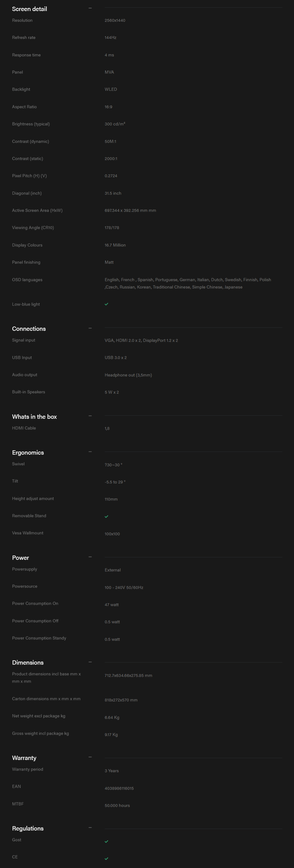Click the Screen detail heading
The width and height of the screenshot is (294, 868).
pos(30,9)
